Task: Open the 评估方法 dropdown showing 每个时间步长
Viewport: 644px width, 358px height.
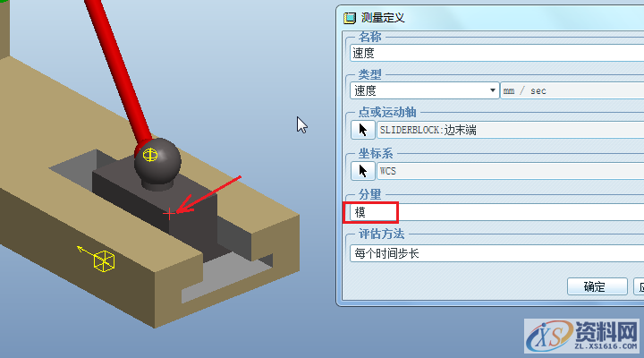Action: [497, 253]
